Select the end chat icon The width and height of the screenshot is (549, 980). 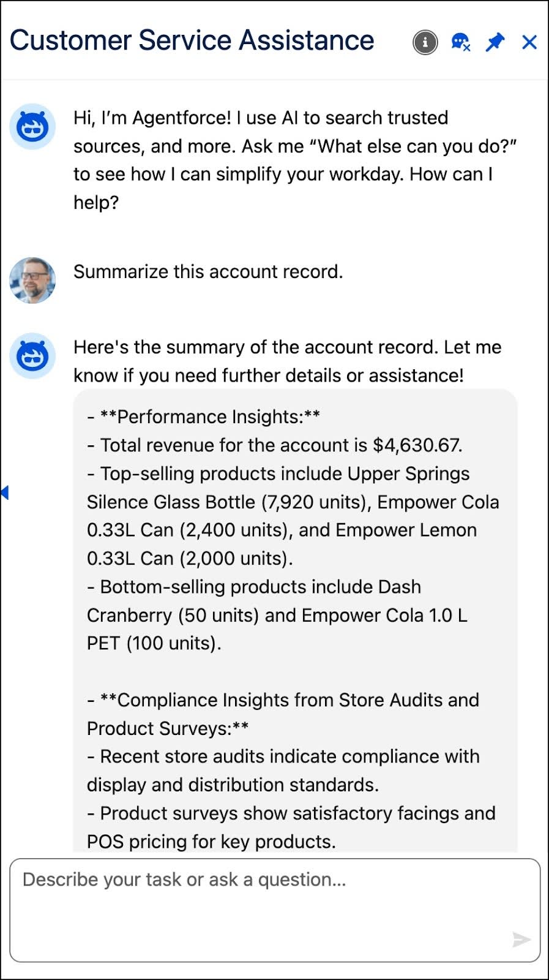point(460,43)
